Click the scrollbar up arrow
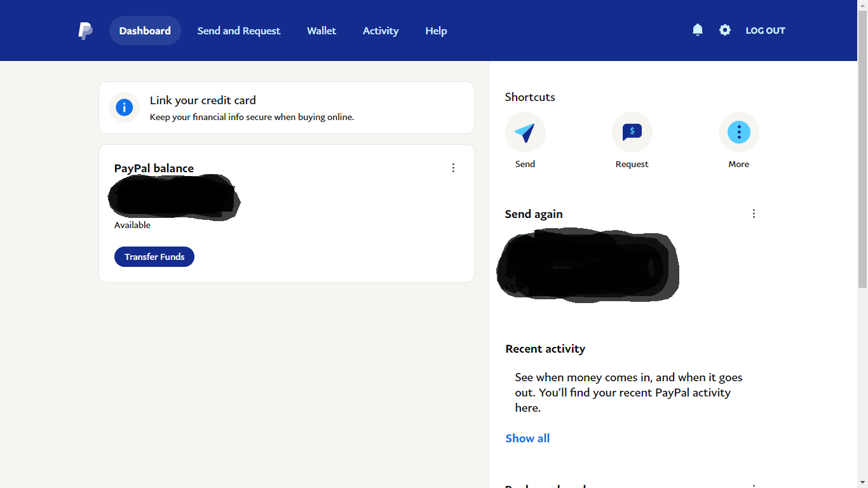The height and width of the screenshot is (488, 868). pyautogui.click(x=862, y=4)
